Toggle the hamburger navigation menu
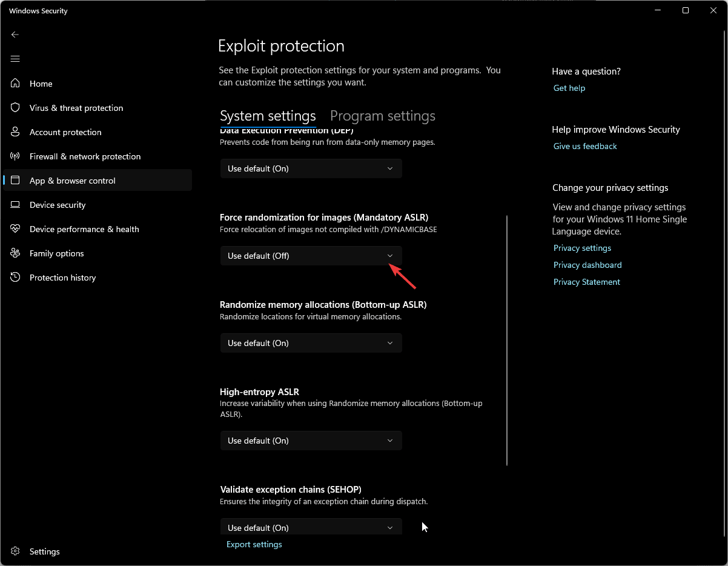 16,59
